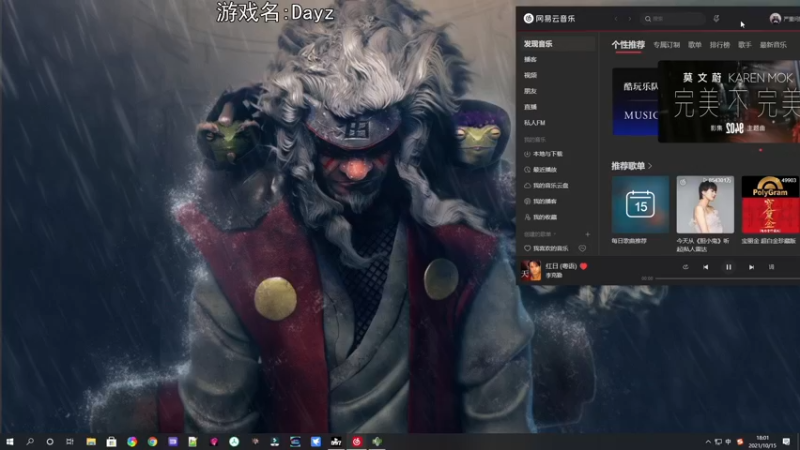The image size is (800, 450).
Task: Open the taskbar clock and date
Action: click(x=762, y=441)
